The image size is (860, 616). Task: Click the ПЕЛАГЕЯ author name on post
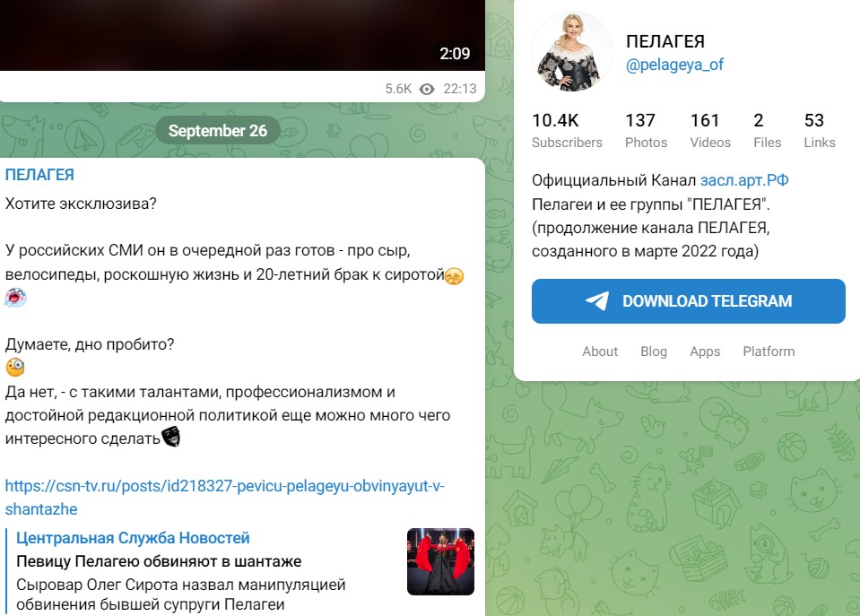click(39, 175)
